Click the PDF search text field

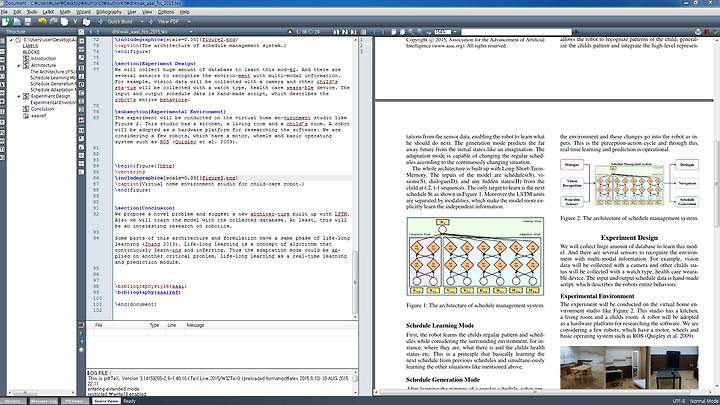(x=516, y=32)
